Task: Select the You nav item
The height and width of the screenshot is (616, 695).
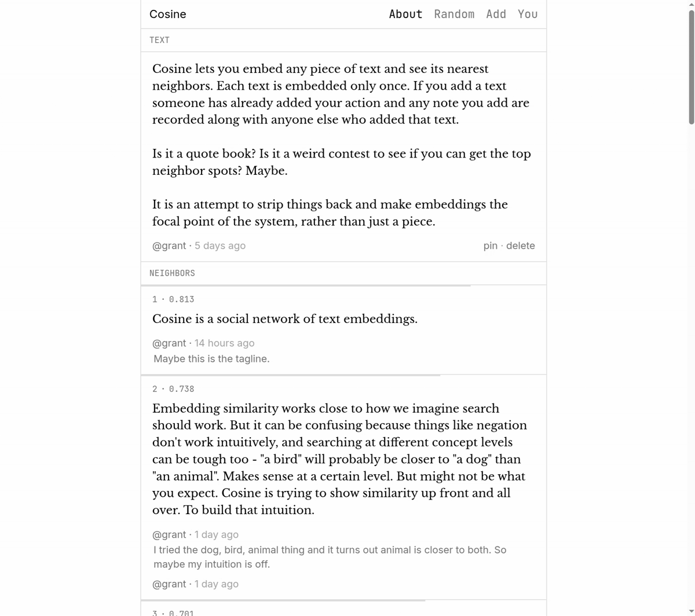Action: [x=528, y=14]
